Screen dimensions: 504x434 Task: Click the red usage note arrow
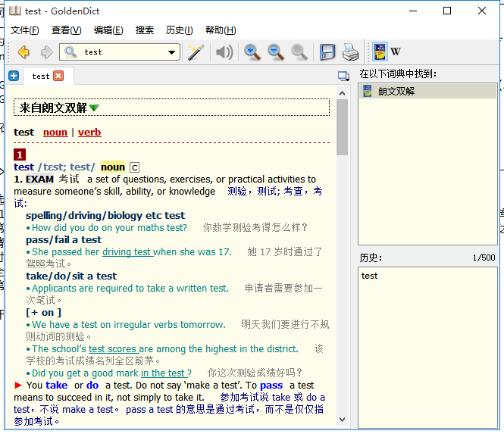[x=18, y=386]
